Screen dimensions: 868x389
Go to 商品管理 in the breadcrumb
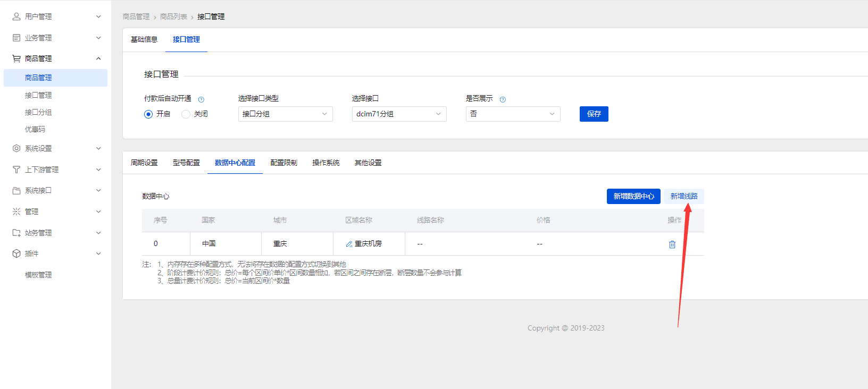[x=136, y=16]
